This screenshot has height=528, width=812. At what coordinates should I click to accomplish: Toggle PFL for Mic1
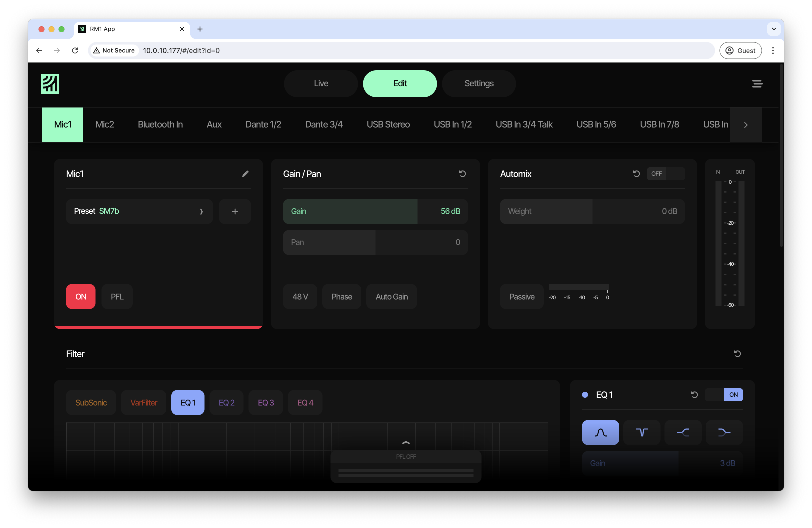point(117,296)
